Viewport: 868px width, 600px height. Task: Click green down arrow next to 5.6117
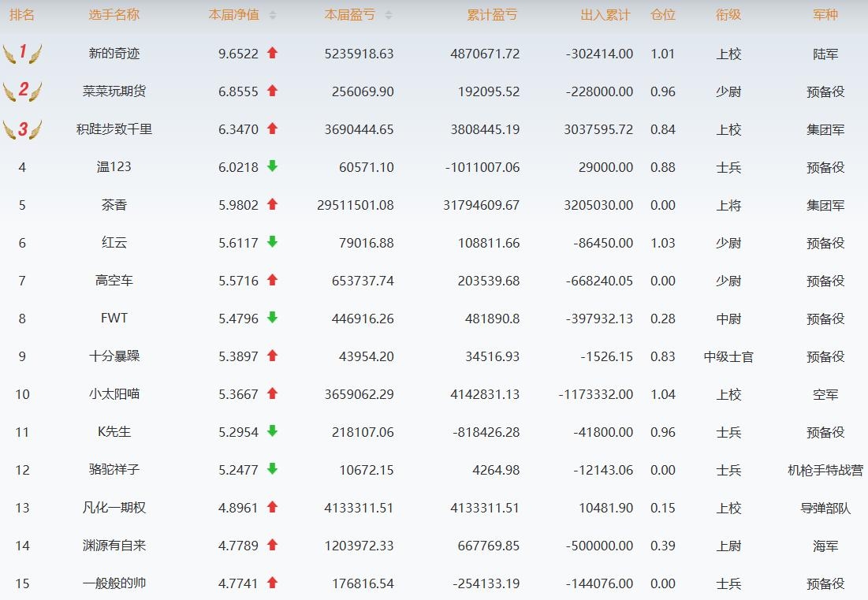pyautogui.click(x=272, y=242)
